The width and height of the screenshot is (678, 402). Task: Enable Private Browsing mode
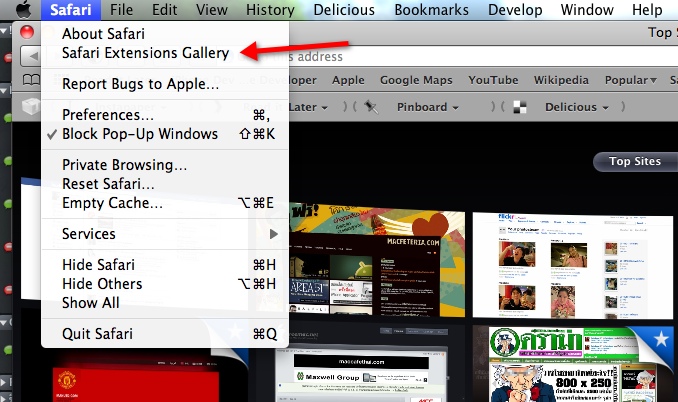(x=124, y=165)
